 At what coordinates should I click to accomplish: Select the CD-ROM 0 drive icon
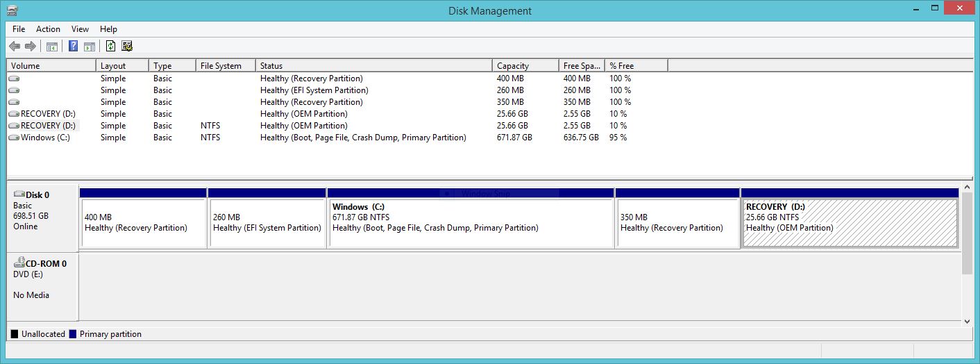coord(20,263)
